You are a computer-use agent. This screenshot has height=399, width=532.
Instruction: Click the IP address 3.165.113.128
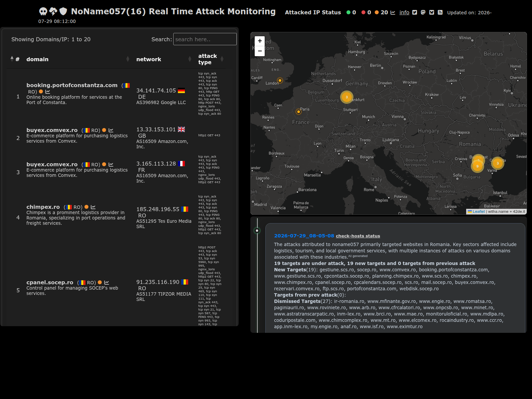pos(156,164)
